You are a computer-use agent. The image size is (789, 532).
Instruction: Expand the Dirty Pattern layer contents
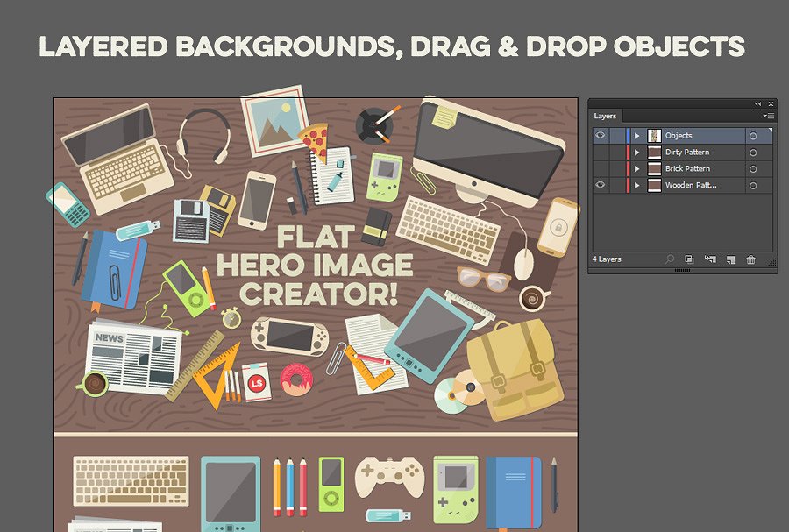637,153
